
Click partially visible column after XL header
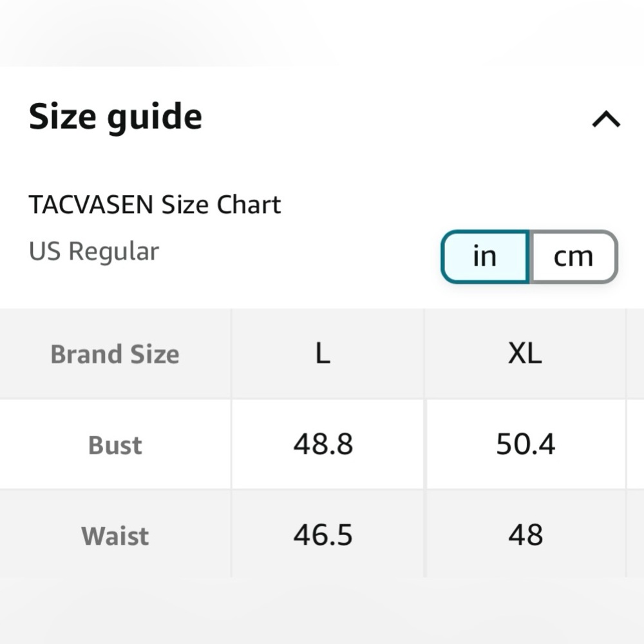click(x=636, y=354)
